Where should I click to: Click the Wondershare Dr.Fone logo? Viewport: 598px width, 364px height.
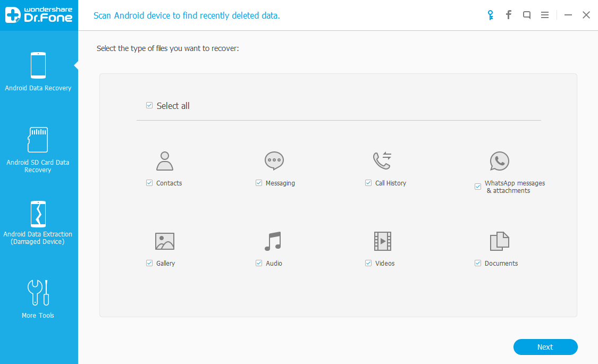click(38, 15)
